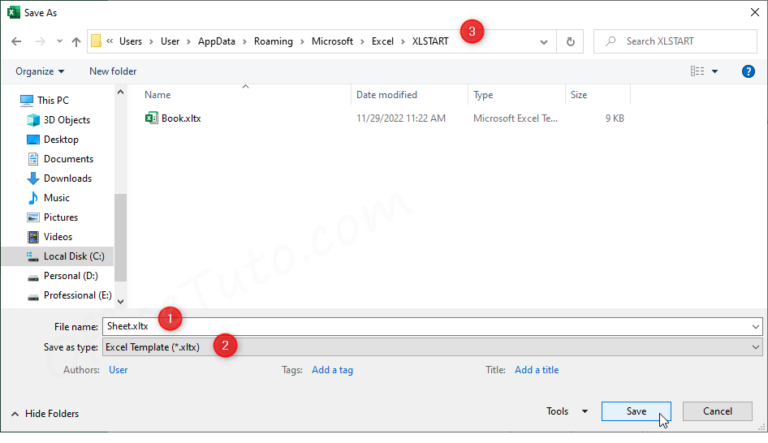
Task: Refresh the XLSTART folder view
Action: 570,41
